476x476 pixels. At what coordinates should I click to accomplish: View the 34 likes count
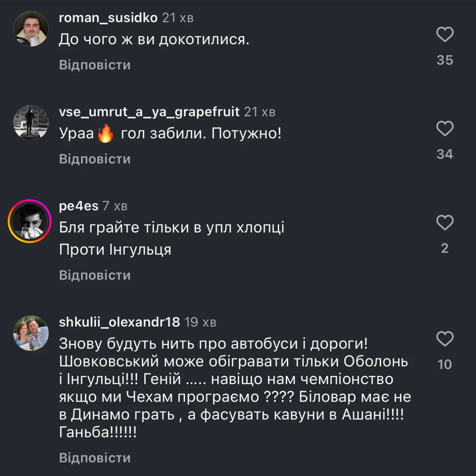pos(445,154)
